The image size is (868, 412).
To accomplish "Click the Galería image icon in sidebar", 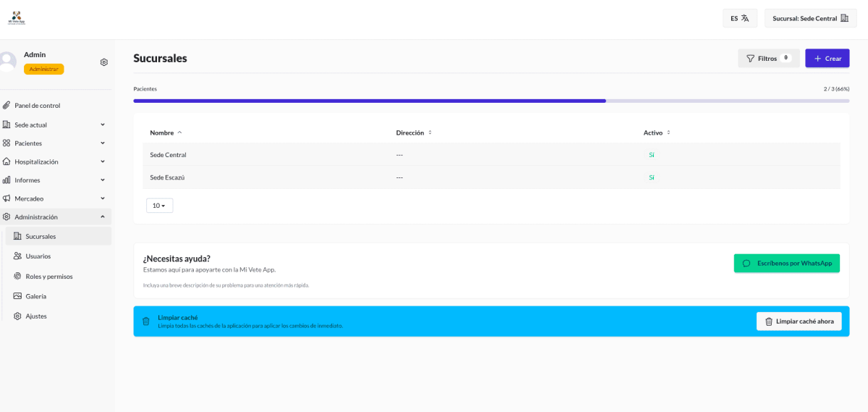I will click(18, 296).
